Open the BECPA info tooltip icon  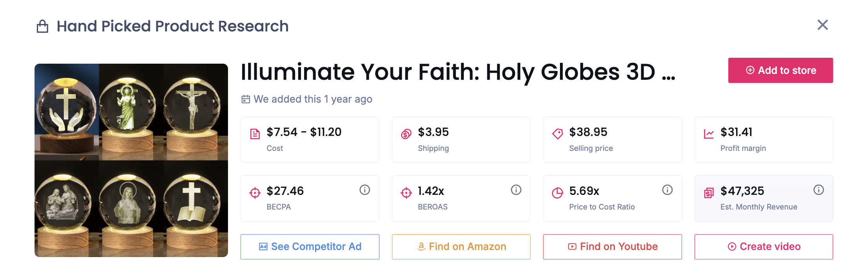365,190
